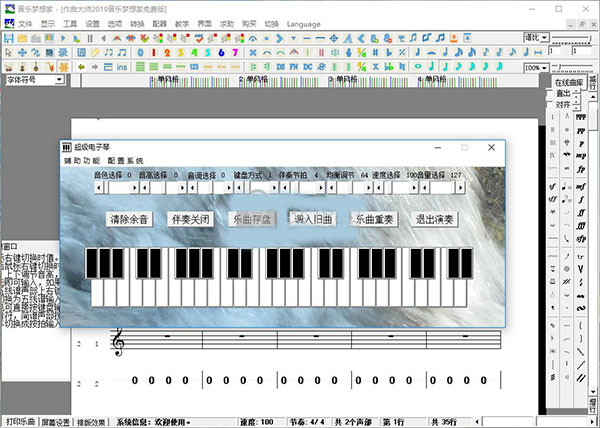Click the open folder toolbar icon
The width and height of the screenshot is (600, 428).
(x=20, y=38)
